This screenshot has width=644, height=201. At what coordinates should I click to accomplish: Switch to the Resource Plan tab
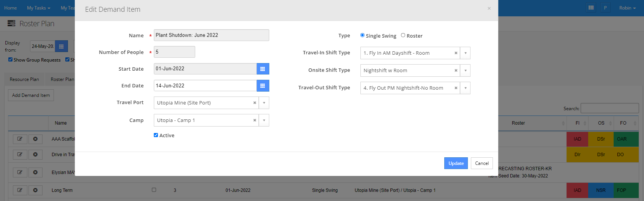click(x=24, y=79)
